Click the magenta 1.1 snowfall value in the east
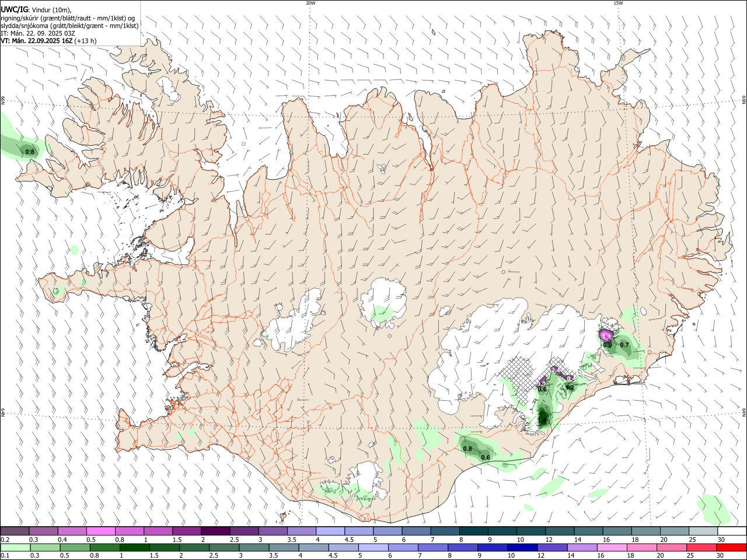The width and height of the screenshot is (747, 560). 606,337
